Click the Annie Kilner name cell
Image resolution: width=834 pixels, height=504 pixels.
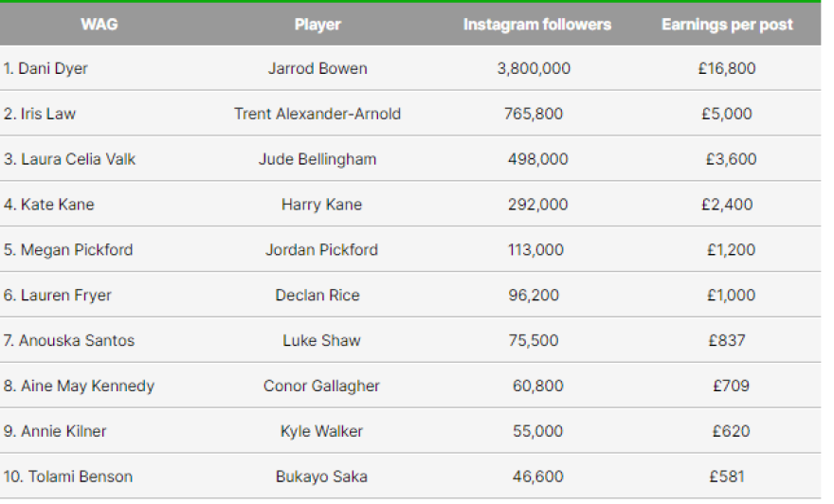pyautogui.click(x=55, y=431)
